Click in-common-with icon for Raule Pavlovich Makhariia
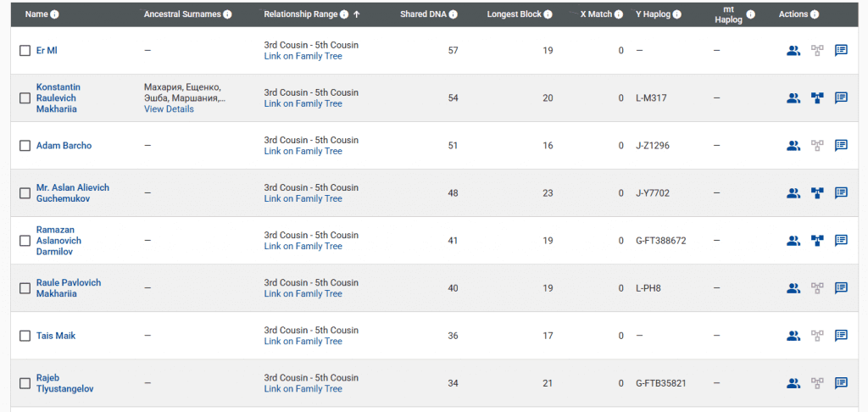868x412 pixels. pos(793,288)
